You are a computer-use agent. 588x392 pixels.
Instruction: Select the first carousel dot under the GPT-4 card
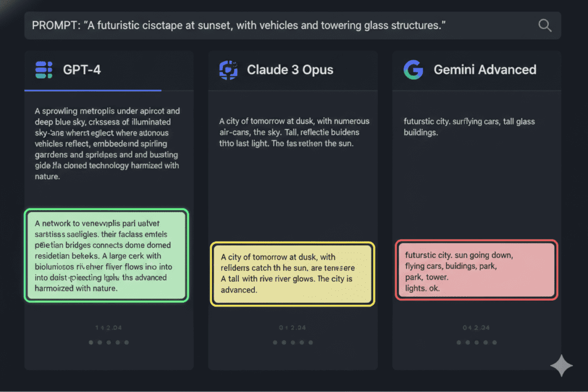point(91,342)
